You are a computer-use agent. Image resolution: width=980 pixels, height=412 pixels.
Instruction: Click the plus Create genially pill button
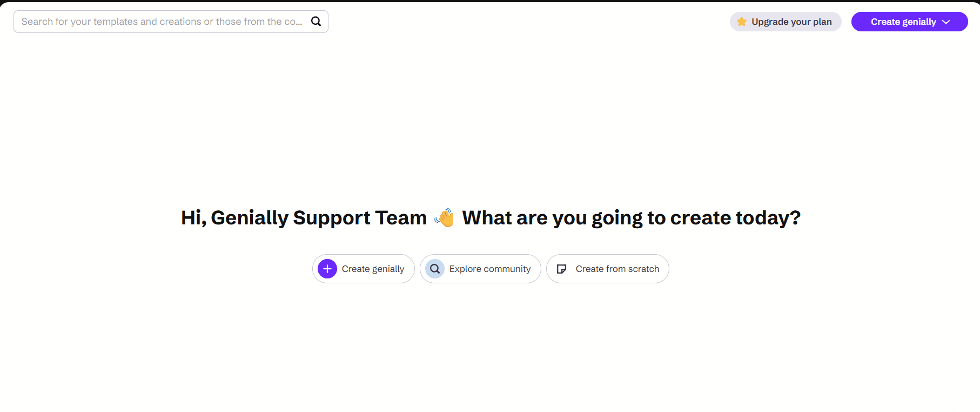coord(364,269)
